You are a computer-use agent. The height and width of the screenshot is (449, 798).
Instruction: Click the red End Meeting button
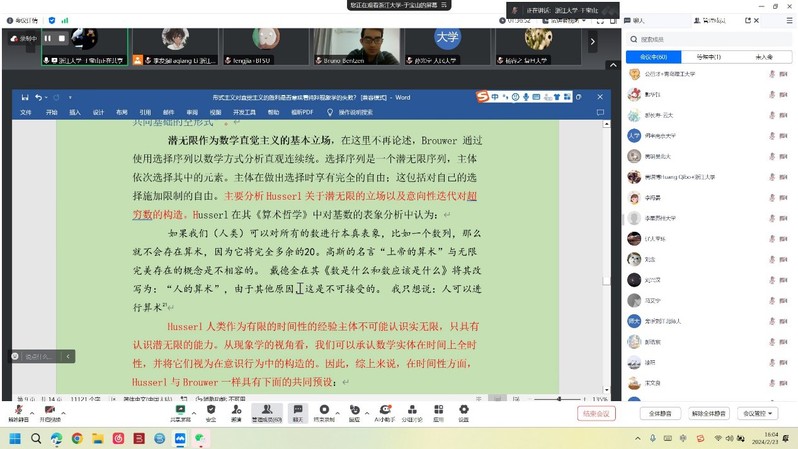pyautogui.click(x=596, y=413)
